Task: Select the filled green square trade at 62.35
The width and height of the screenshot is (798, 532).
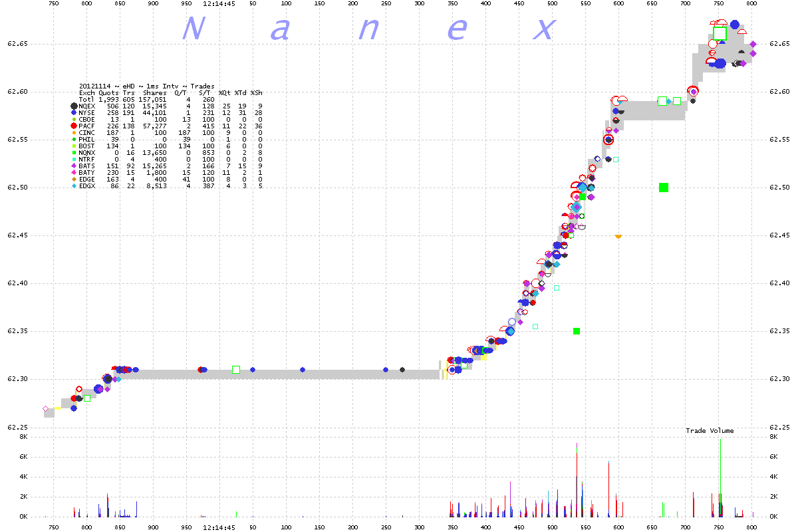Action: click(577, 331)
